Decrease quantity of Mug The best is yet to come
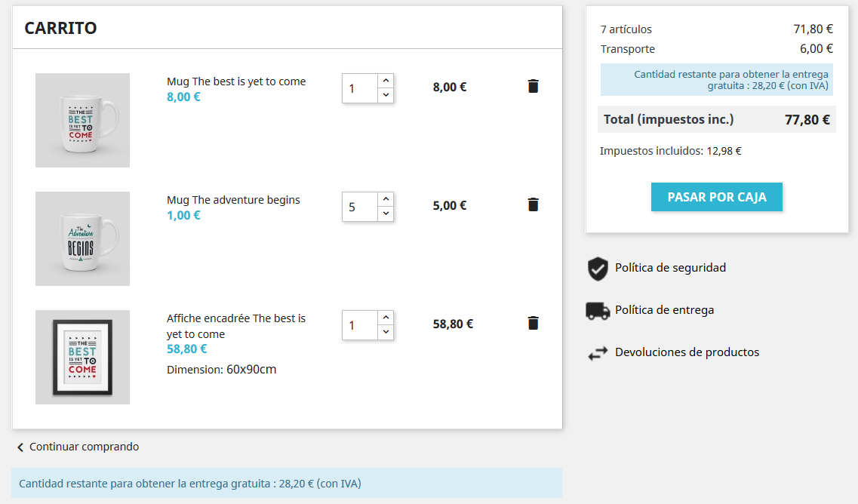Viewport: 858px width, 504px height. coord(386,95)
